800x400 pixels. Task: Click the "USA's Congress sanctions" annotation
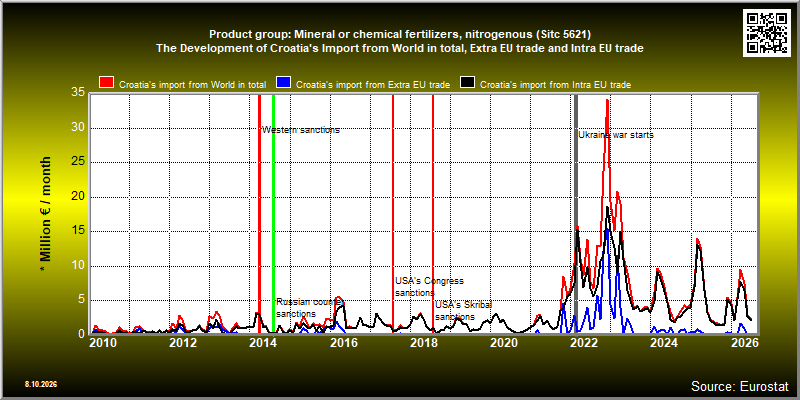(x=429, y=287)
